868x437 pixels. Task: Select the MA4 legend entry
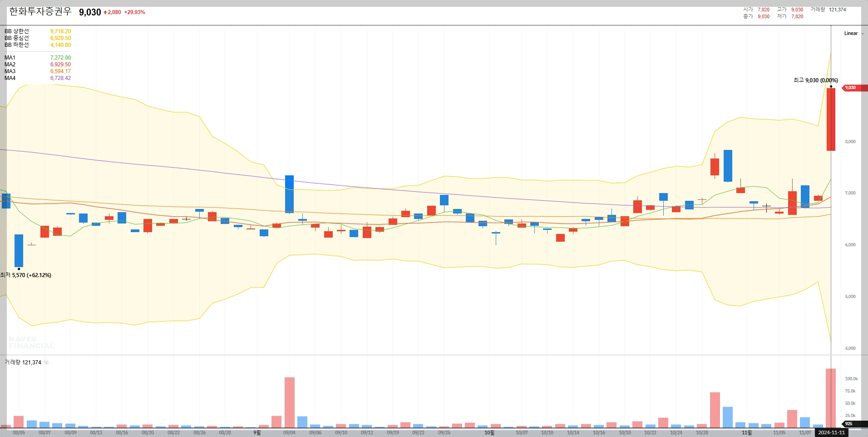tap(10, 78)
